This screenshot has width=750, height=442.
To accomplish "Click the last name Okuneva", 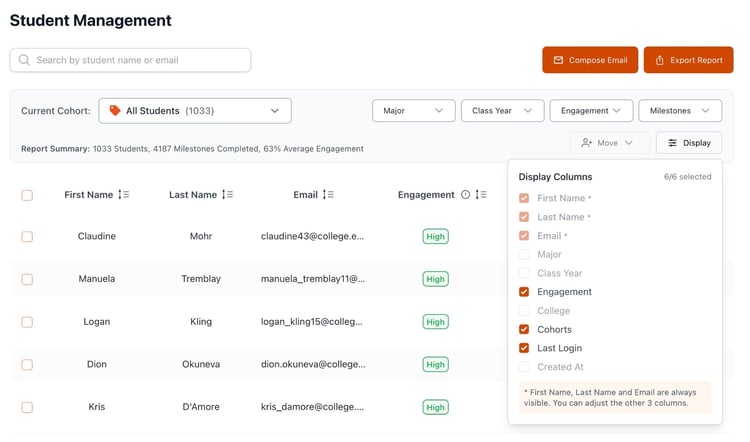I will click(201, 364).
